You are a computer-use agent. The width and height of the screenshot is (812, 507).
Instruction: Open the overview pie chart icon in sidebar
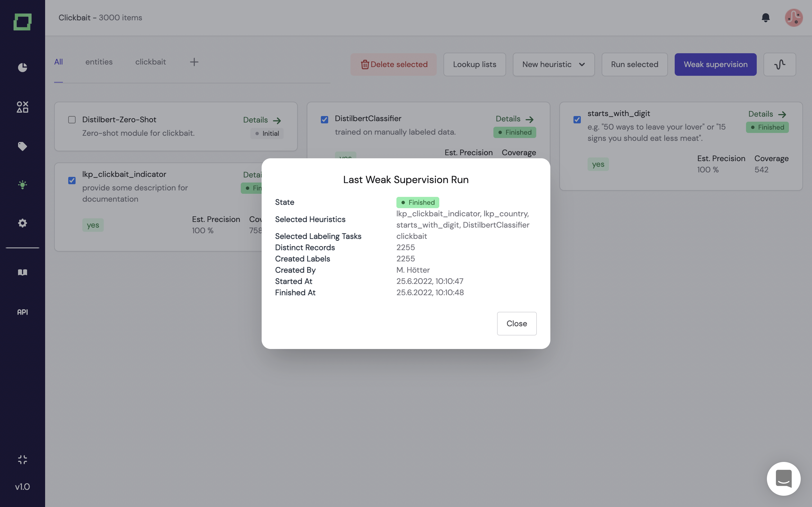point(23,67)
